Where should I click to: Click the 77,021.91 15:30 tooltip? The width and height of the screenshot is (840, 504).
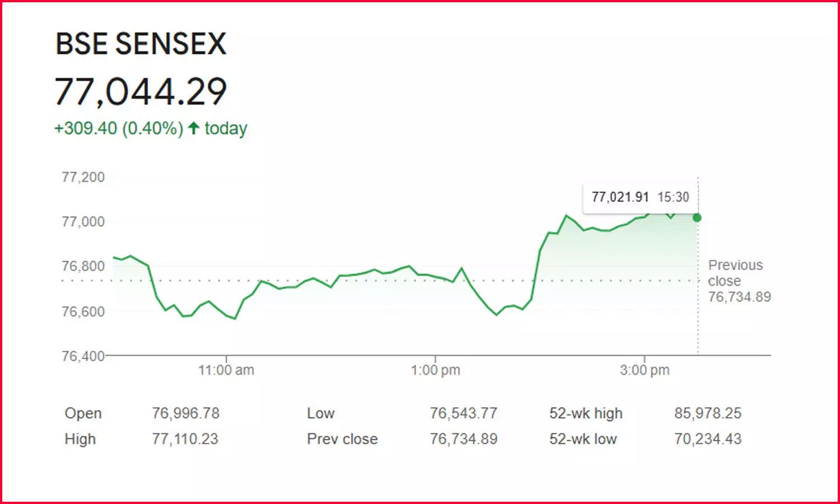[640, 197]
